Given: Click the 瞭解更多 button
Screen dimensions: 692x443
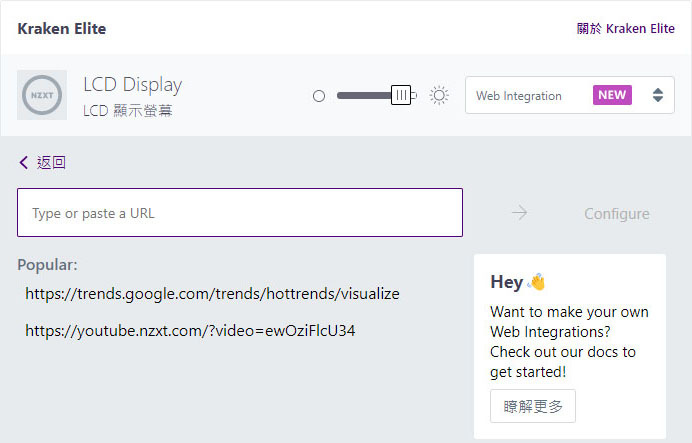Looking at the screenshot, I should pyautogui.click(x=533, y=406).
